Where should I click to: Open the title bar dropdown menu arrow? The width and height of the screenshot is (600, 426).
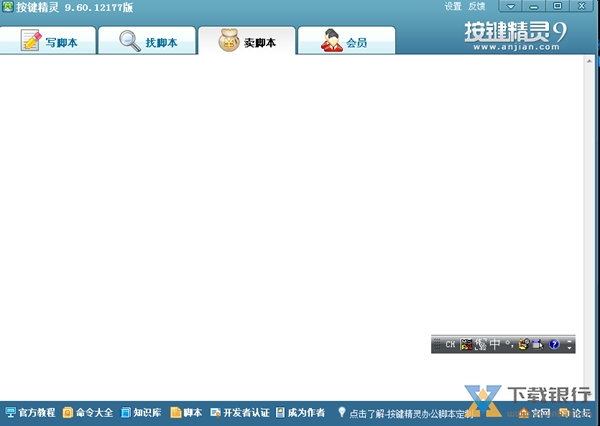pos(510,6)
